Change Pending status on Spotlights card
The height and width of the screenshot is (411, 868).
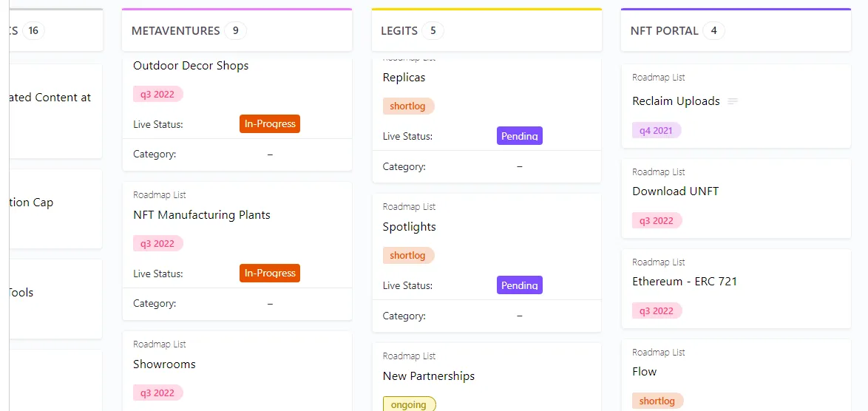(520, 285)
